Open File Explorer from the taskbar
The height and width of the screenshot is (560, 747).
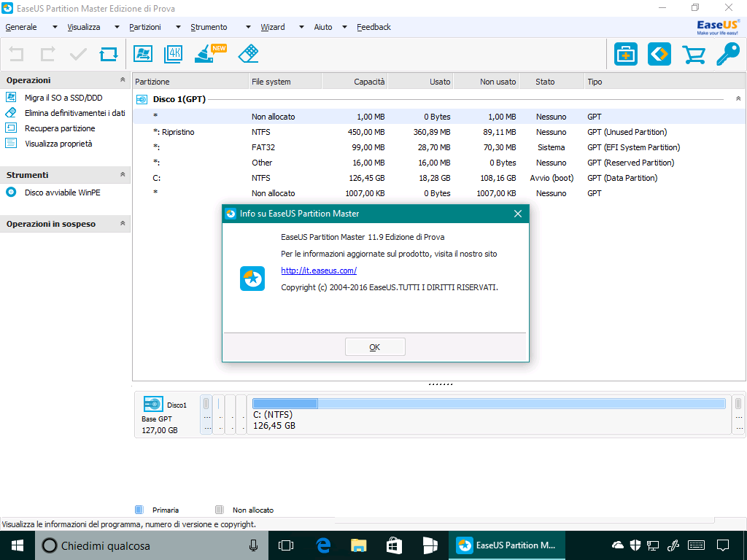click(x=359, y=545)
